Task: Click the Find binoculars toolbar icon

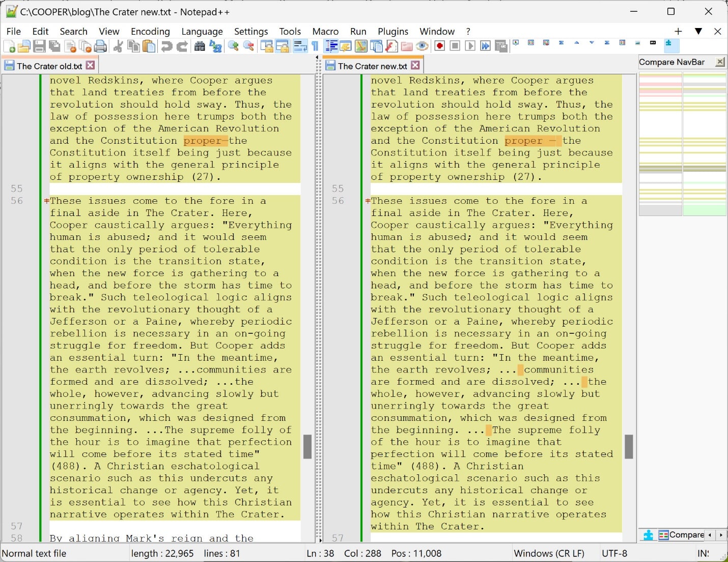Action: pyautogui.click(x=200, y=46)
